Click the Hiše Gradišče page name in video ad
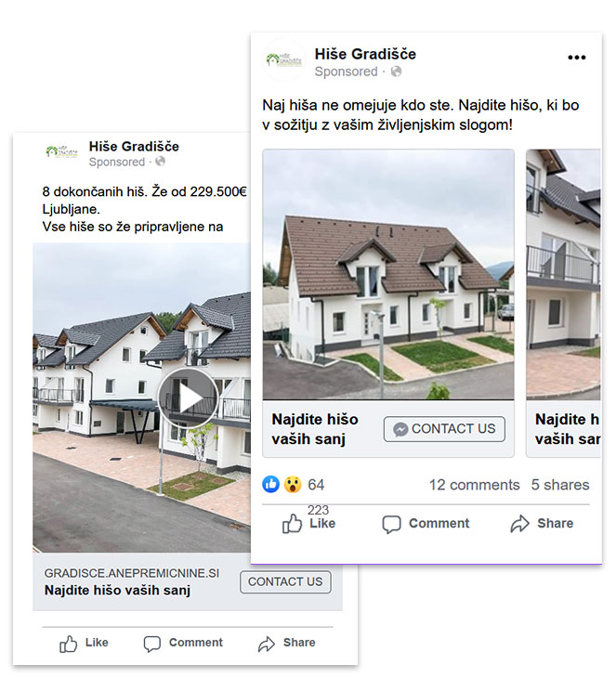 pyautogui.click(x=134, y=147)
